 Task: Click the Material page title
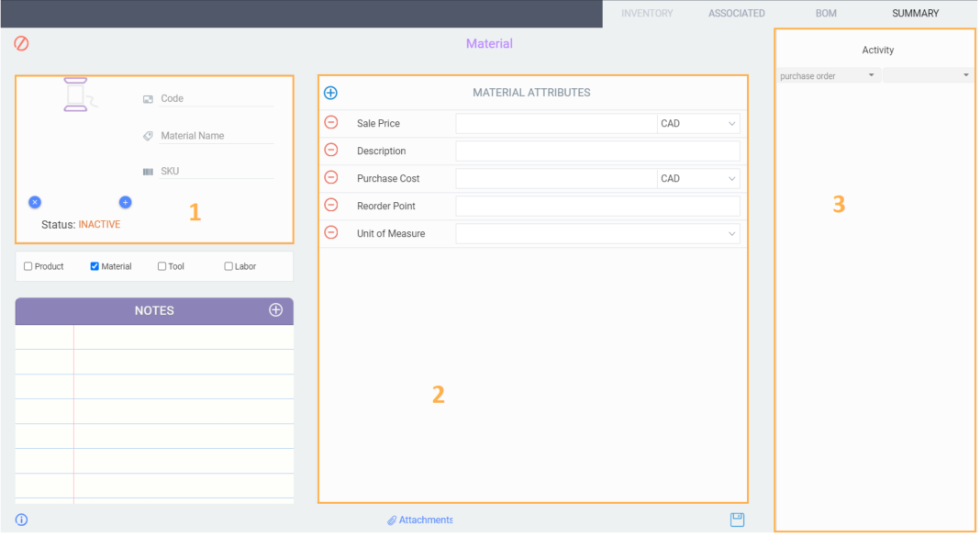coord(489,44)
